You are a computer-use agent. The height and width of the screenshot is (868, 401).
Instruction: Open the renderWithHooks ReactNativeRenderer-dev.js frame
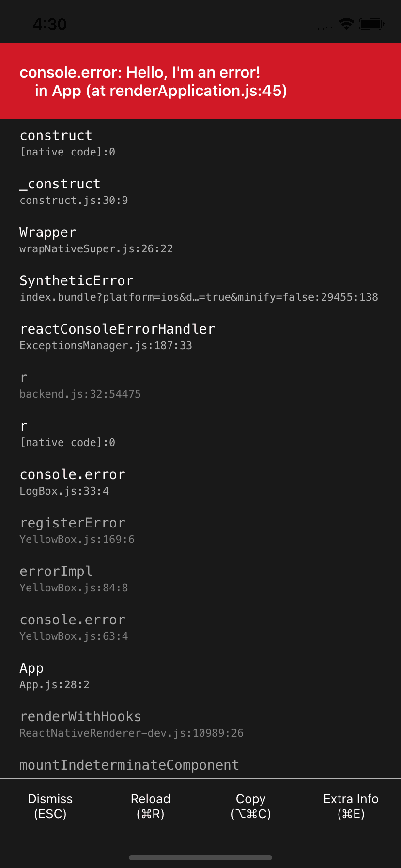tap(200, 725)
